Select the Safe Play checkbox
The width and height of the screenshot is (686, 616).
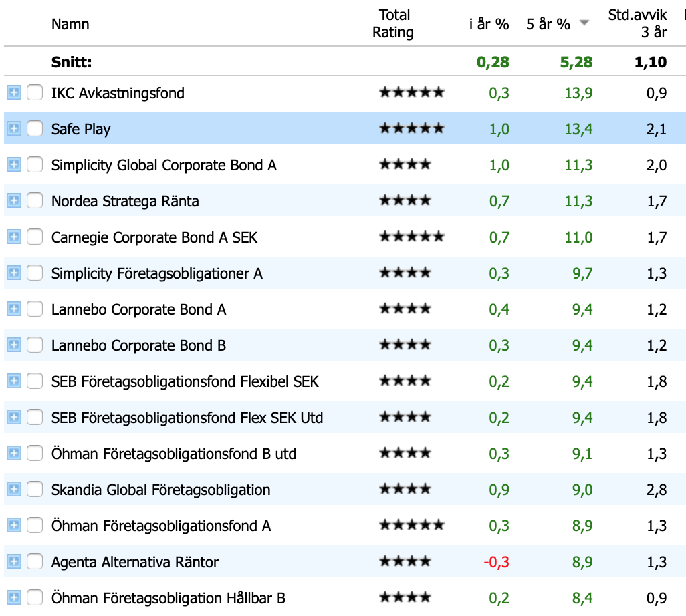(x=35, y=128)
